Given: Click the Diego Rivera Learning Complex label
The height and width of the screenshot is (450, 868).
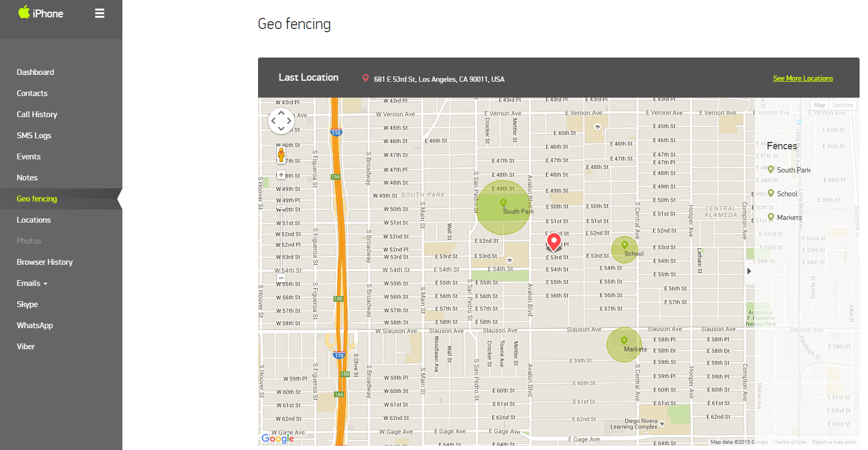Looking at the screenshot, I should [635, 424].
